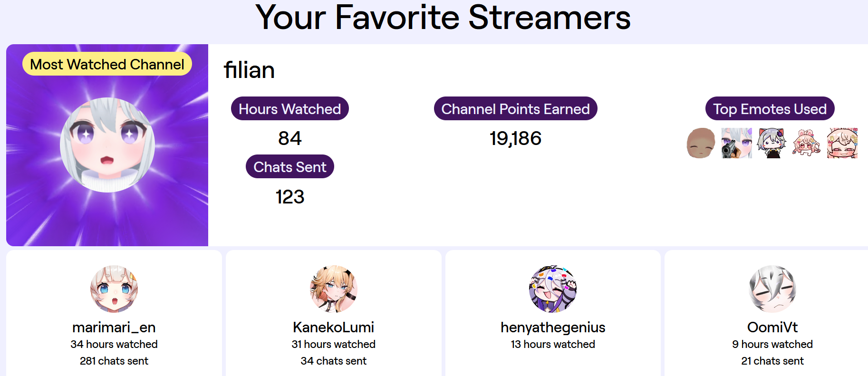Click the Hours Watched label
Image resolution: width=868 pixels, height=376 pixels.
click(x=290, y=109)
